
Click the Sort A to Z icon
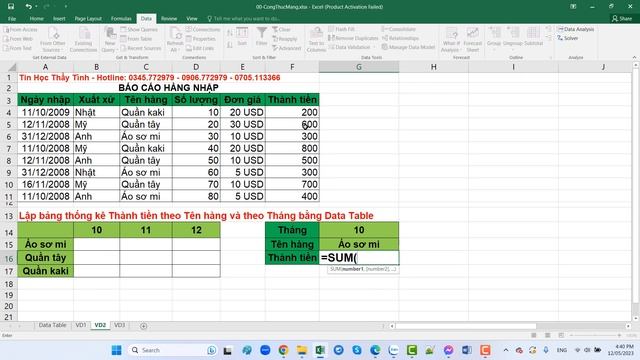(x=230, y=33)
